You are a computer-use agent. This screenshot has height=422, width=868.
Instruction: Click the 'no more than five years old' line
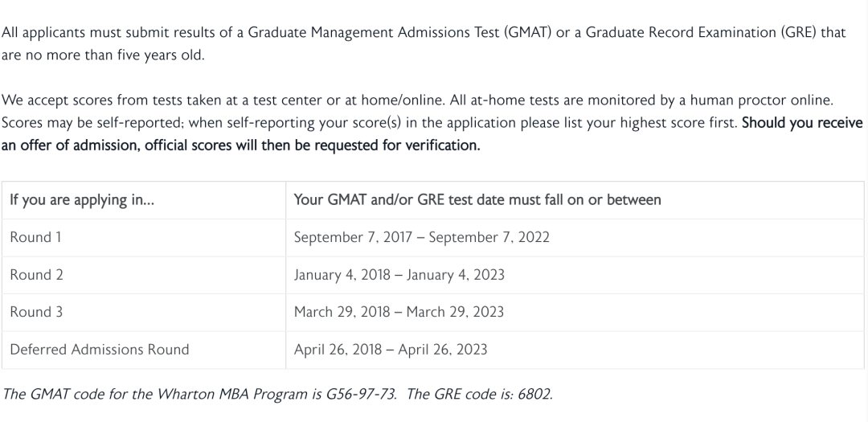click(115, 55)
